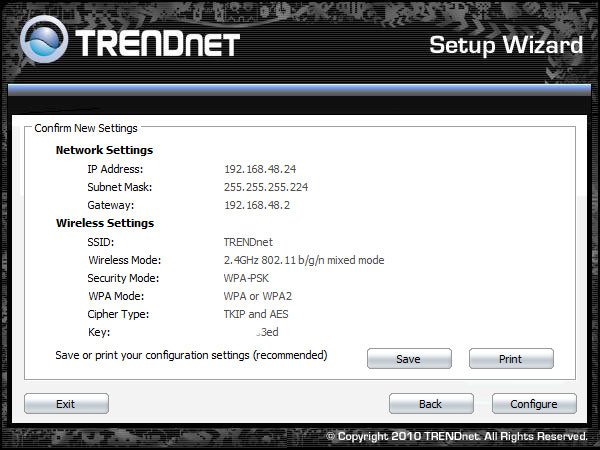
Task: Click the IP address value 192.168.48.24
Action: [x=259, y=169]
